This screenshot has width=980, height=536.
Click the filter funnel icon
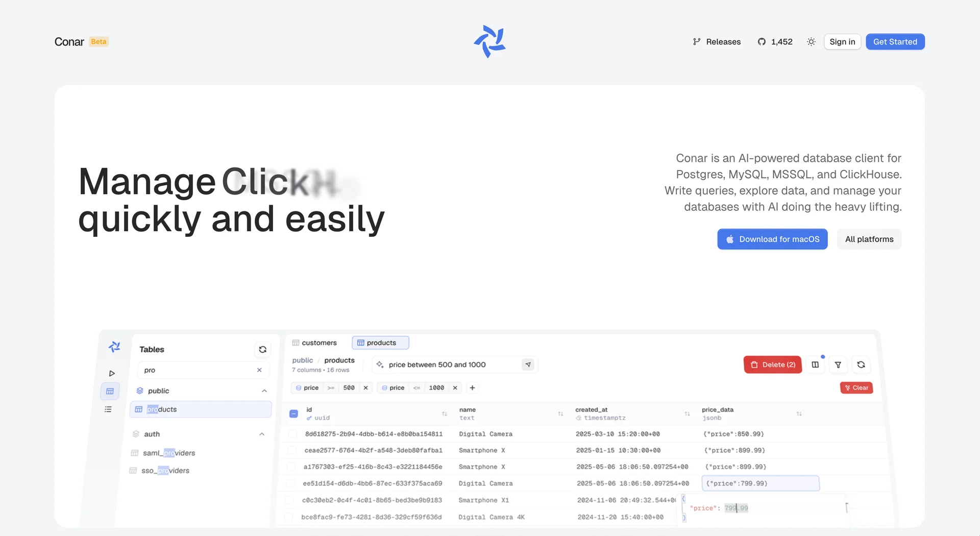pyautogui.click(x=838, y=364)
